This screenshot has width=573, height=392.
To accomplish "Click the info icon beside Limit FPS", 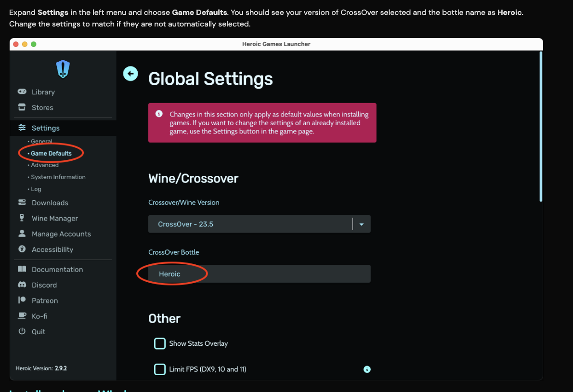I will point(367,369).
